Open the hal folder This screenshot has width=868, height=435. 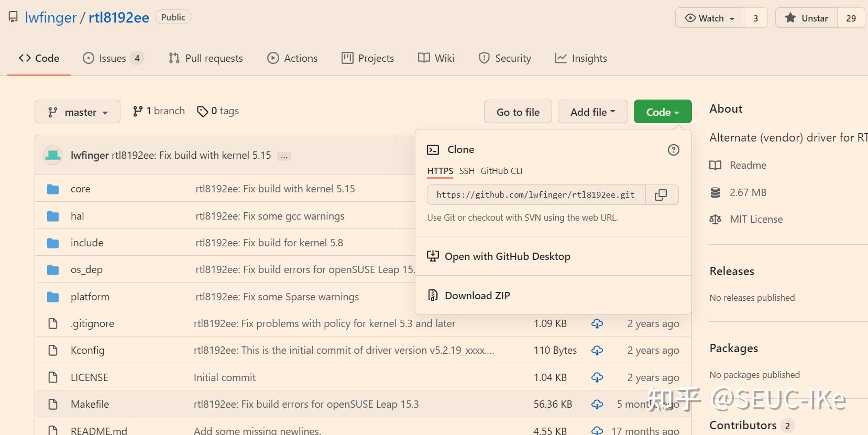[x=77, y=216]
